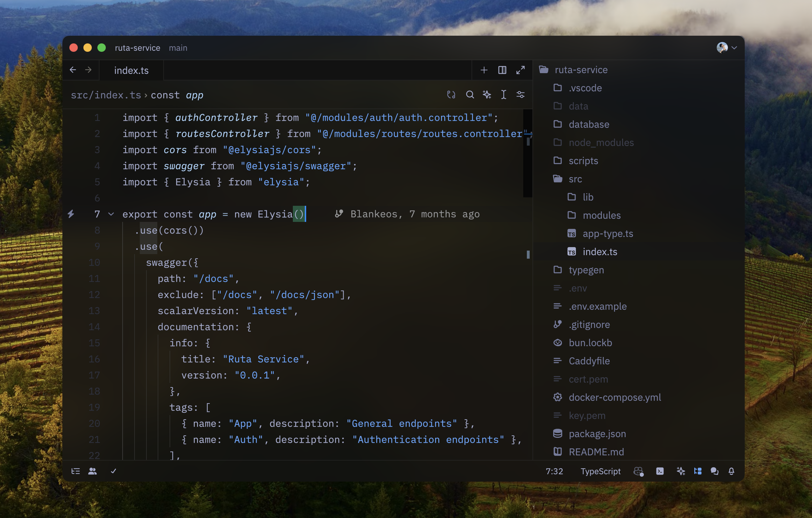Open app-type.ts in the file tree

[x=638, y=233]
